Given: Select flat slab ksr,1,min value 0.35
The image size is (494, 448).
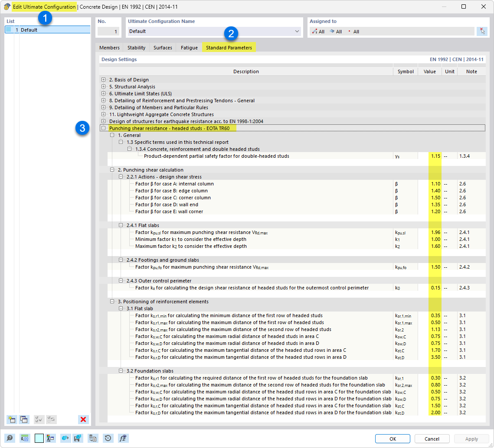Looking at the screenshot, I should pos(435,315).
